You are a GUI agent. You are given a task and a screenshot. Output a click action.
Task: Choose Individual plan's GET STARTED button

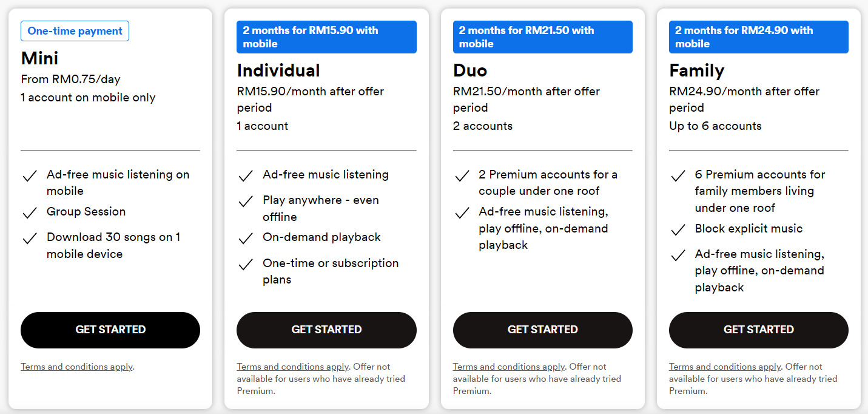click(326, 330)
